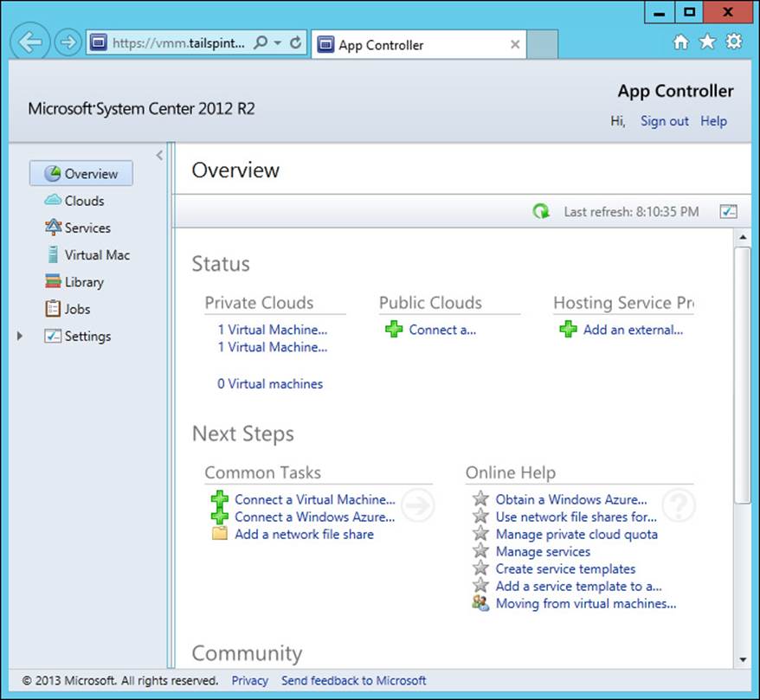Click star icon beside Create service templates
The image size is (760, 700).
(480, 568)
